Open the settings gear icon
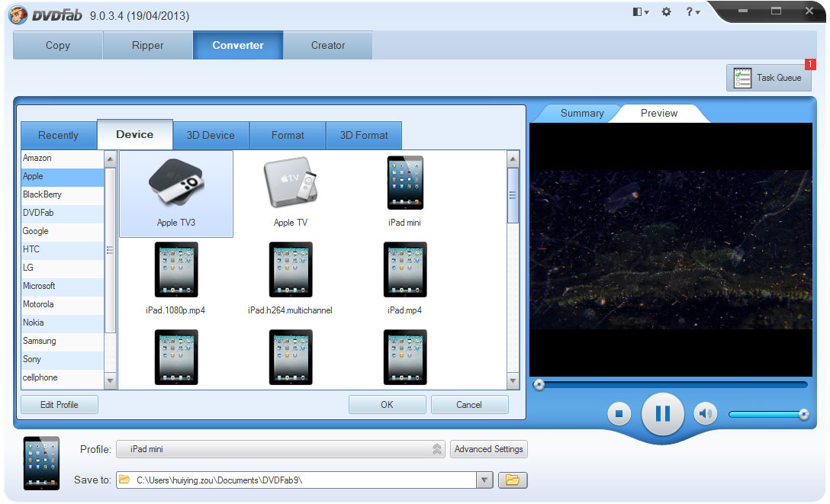 tap(666, 12)
